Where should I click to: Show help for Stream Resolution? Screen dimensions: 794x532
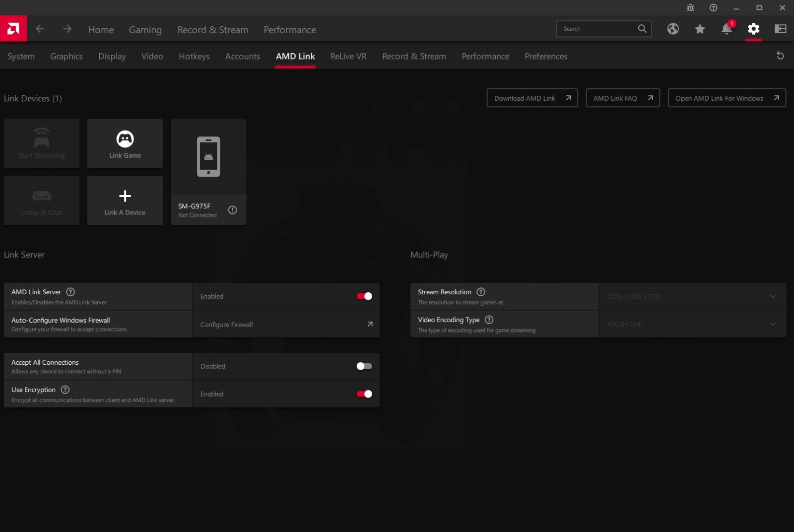point(481,292)
